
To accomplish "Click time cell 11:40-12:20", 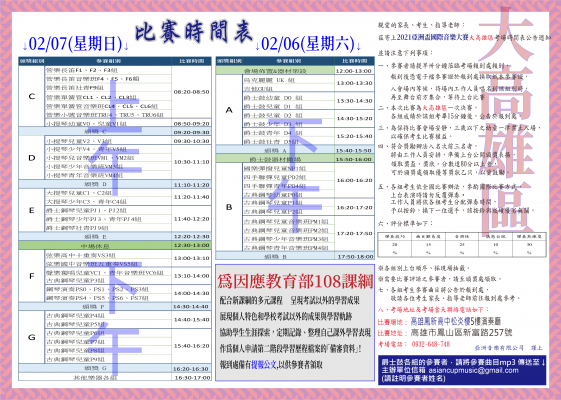I will 191,219.
